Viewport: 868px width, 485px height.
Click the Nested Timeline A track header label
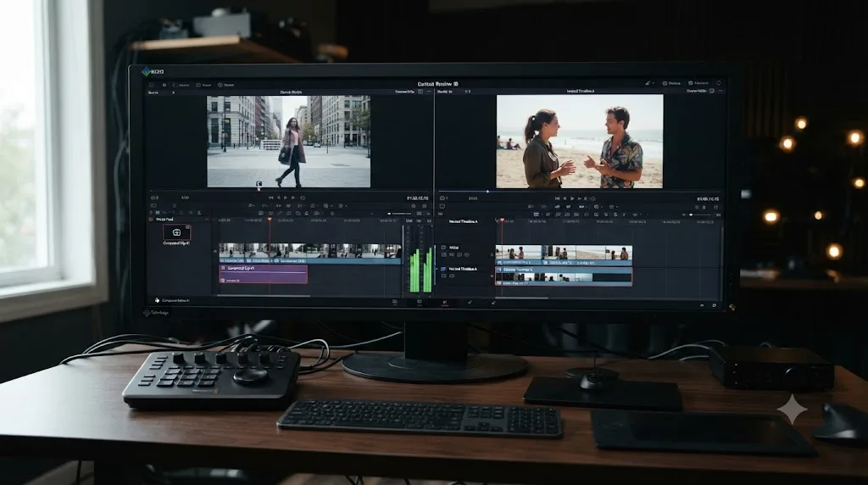tap(464, 269)
